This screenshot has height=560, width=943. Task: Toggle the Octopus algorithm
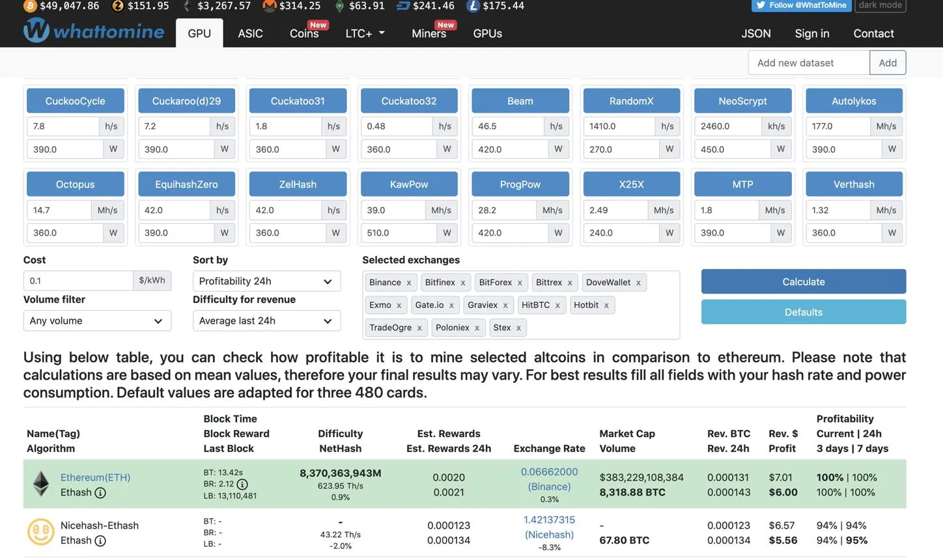76,184
